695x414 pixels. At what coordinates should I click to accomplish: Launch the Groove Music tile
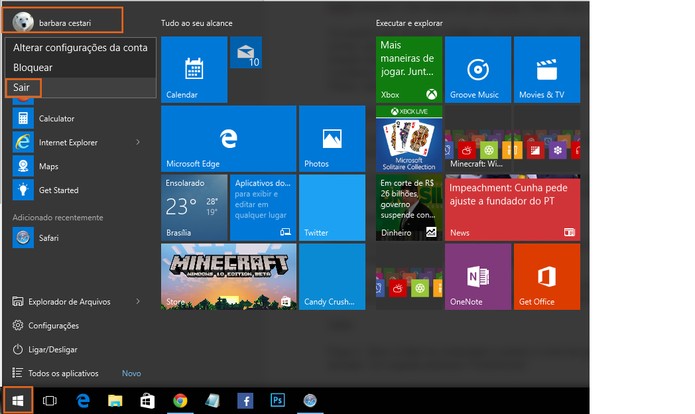tap(478, 70)
